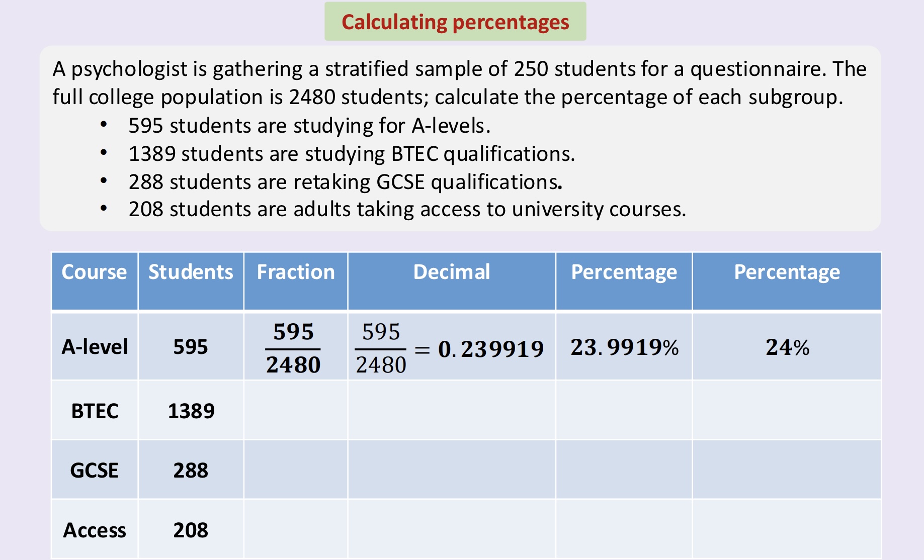Click the 288 students cell
The image size is (924, 560).
[191, 470]
